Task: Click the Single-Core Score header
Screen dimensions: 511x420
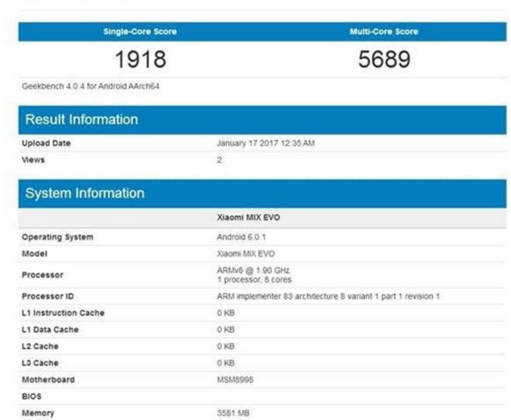Action: pos(140,32)
